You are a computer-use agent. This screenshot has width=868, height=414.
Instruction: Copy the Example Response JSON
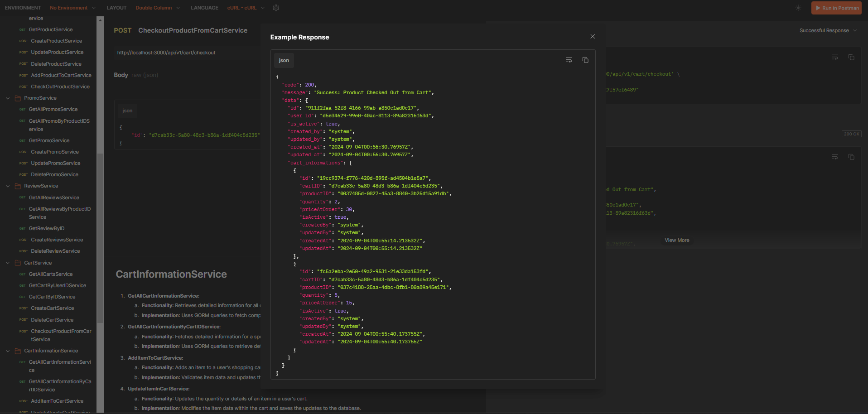click(585, 60)
